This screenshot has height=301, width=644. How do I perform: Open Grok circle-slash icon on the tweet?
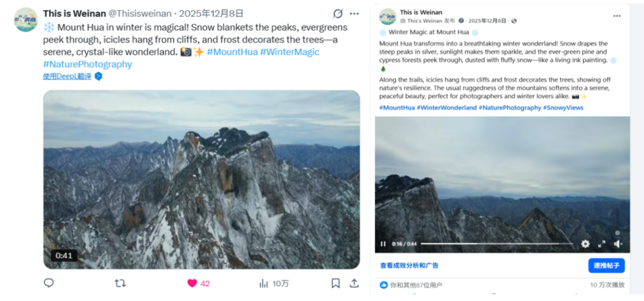[x=337, y=14]
